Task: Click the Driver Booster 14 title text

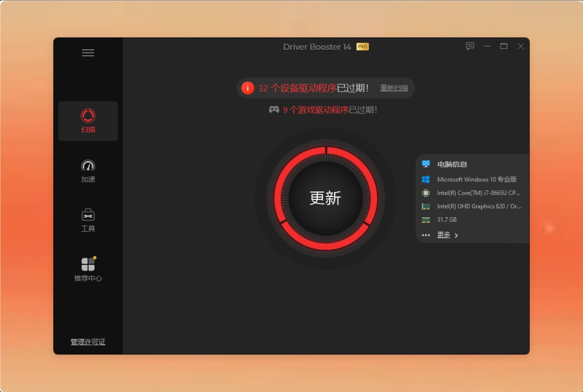Action: (317, 47)
